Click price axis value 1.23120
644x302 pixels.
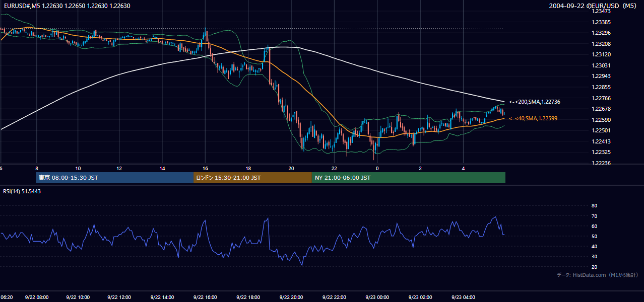[601, 54]
